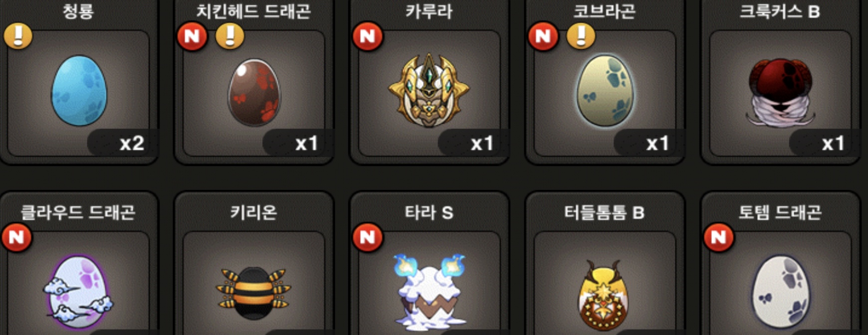Click the red N badge on 토템 드래곤
Viewport: 868px width, 335px height.
click(x=719, y=237)
